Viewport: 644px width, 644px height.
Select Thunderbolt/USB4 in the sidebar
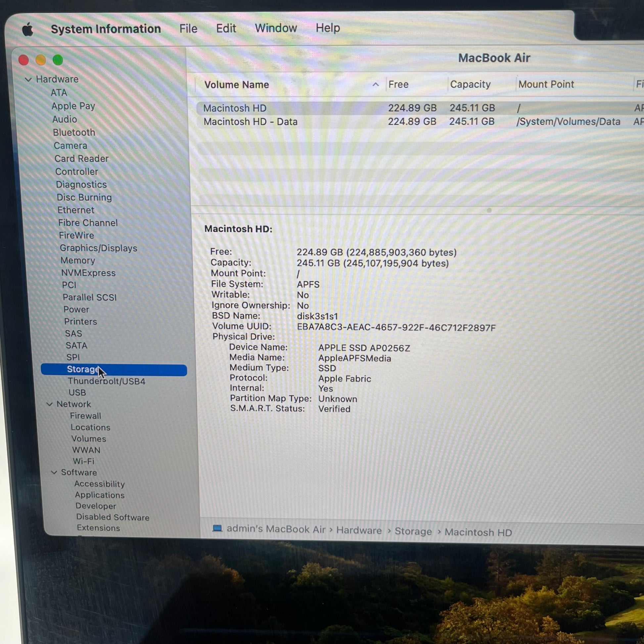(106, 381)
